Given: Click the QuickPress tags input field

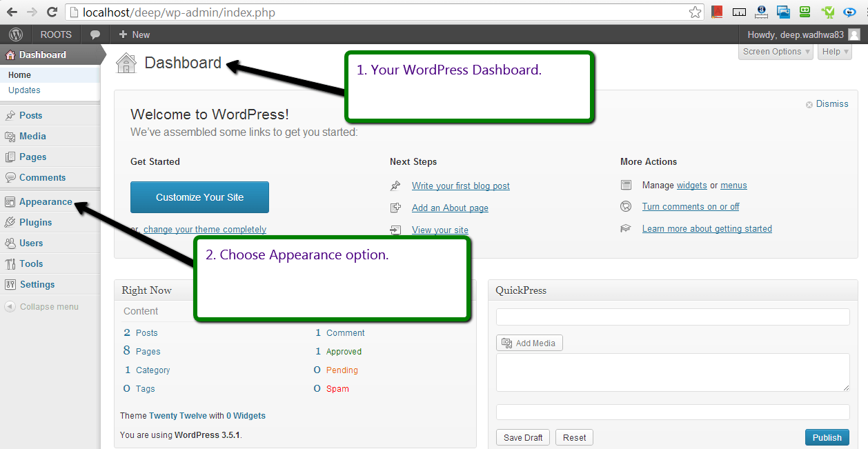Looking at the screenshot, I should pos(673,412).
